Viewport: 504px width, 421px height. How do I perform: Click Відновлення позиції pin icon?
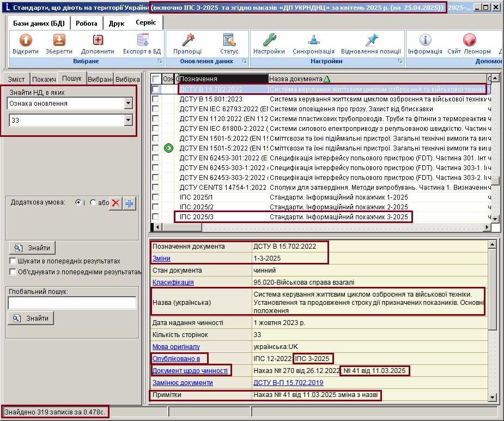pos(371,40)
